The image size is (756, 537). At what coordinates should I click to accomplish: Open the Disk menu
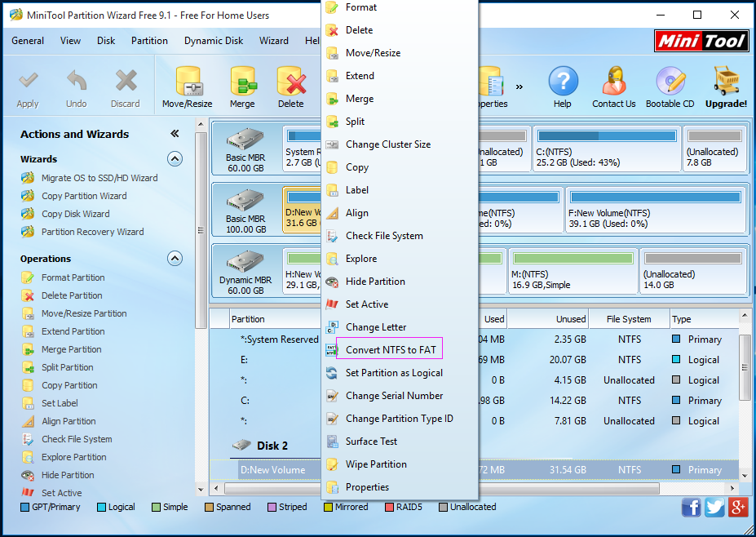click(105, 41)
